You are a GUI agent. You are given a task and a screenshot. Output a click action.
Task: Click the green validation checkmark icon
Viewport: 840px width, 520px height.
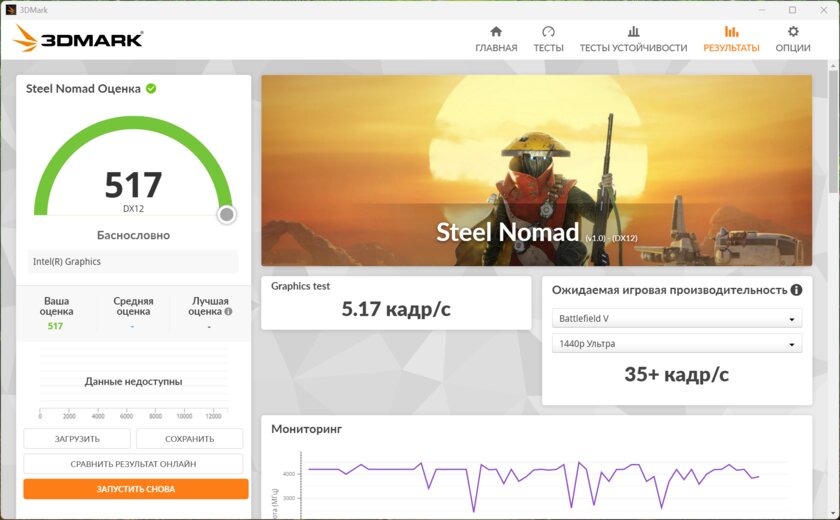click(x=151, y=88)
